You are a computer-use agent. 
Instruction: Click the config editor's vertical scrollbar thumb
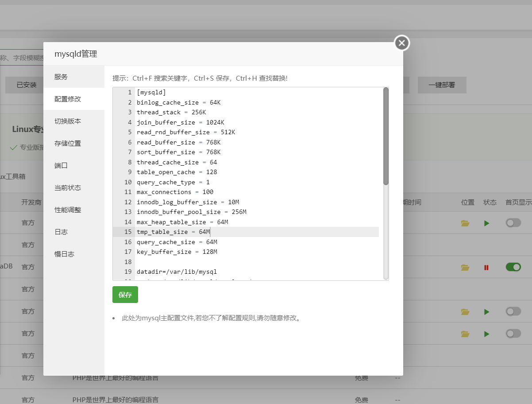click(386, 136)
